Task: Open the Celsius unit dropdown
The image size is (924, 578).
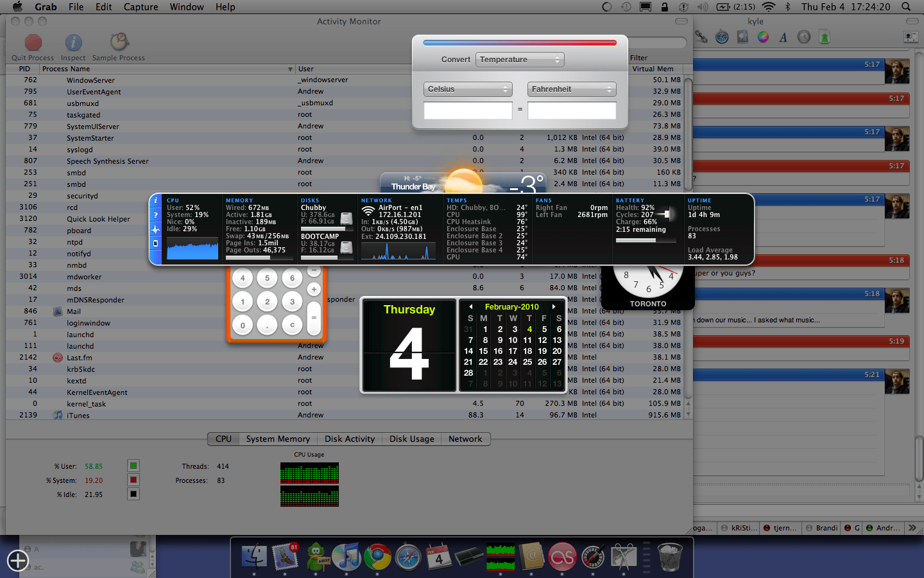Action: [468, 89]
